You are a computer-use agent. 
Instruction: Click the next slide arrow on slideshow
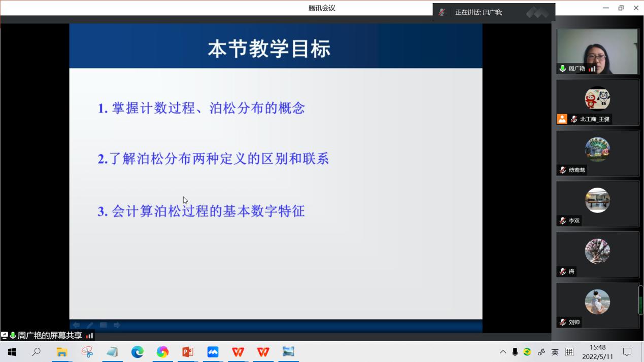[117, 325]
